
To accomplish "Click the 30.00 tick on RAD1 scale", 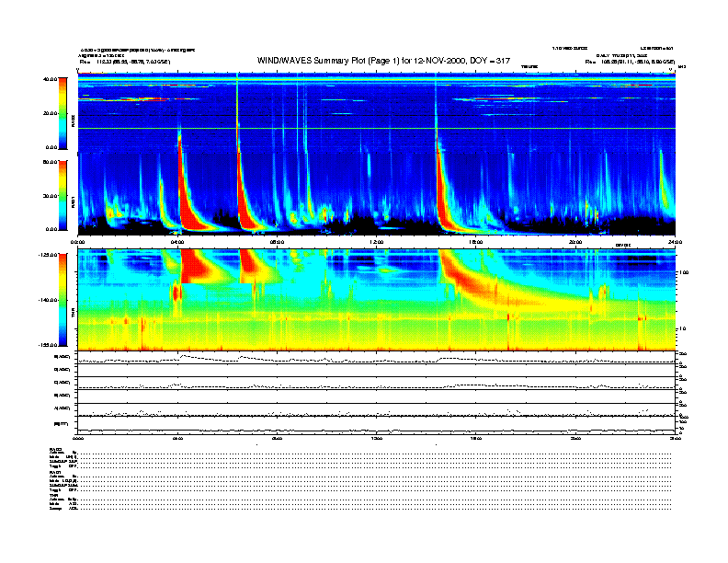I will tap(50, 196).
